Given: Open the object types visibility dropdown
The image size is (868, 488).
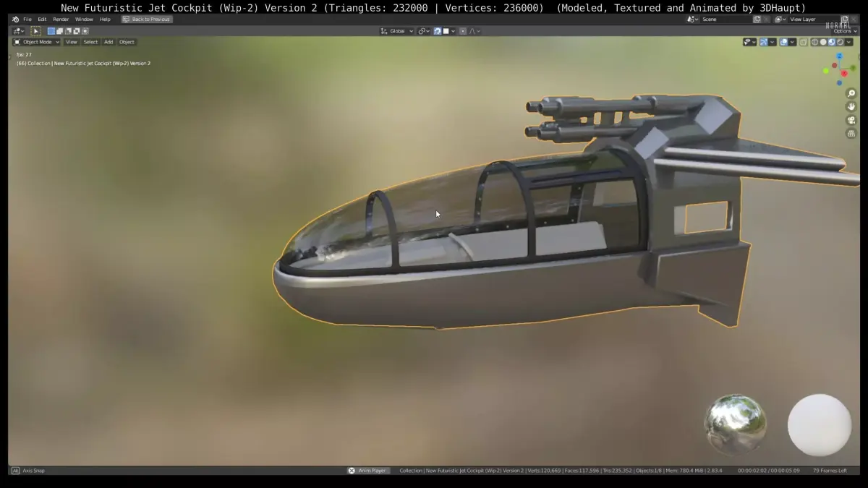Looking at the screenshot, I should pyautogui.click(x=749, y=42).
